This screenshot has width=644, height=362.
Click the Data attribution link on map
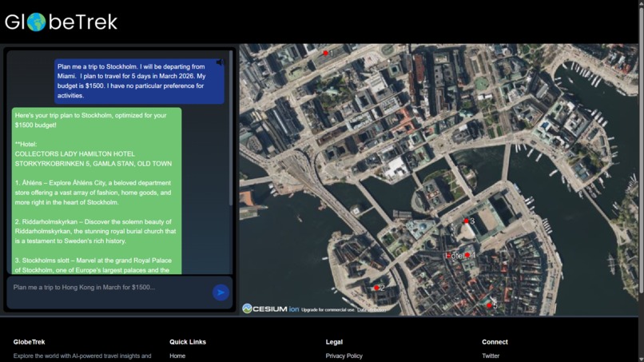point(372,310)
